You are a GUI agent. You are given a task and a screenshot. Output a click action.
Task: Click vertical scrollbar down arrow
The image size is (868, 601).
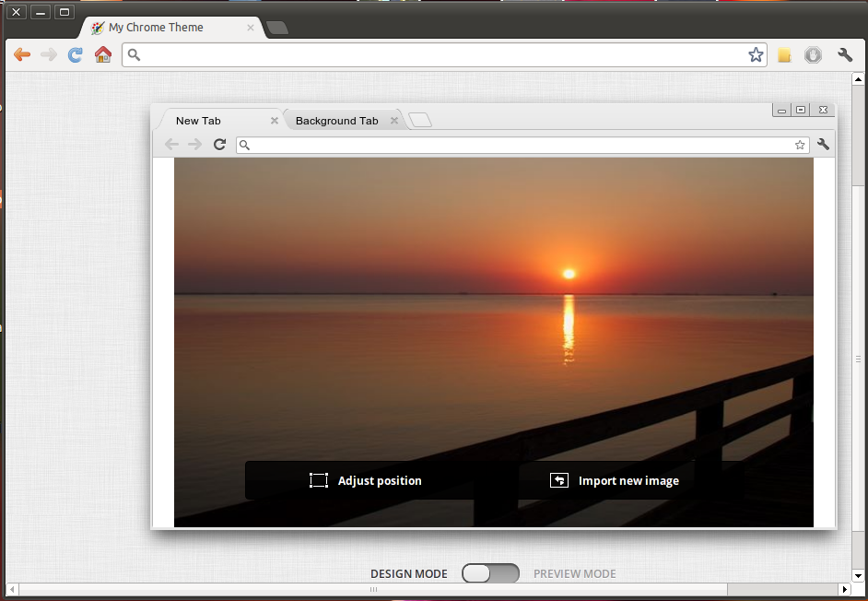[858, 575]
